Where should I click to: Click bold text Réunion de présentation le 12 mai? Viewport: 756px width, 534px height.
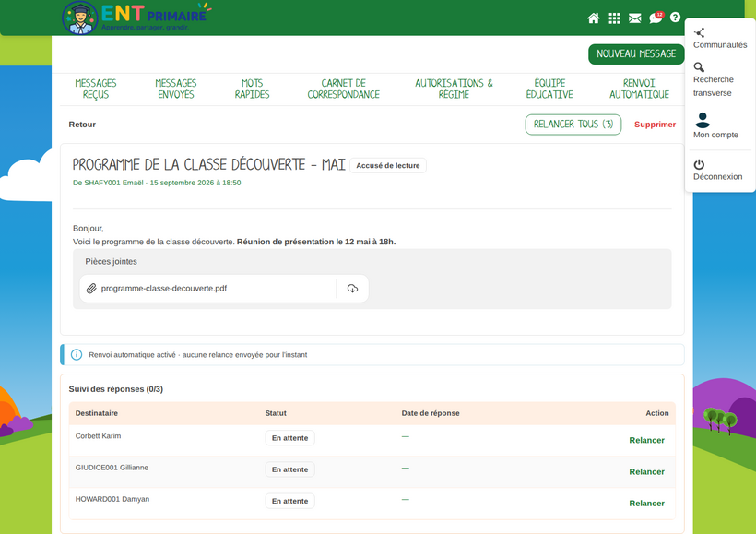pos(316,242)
